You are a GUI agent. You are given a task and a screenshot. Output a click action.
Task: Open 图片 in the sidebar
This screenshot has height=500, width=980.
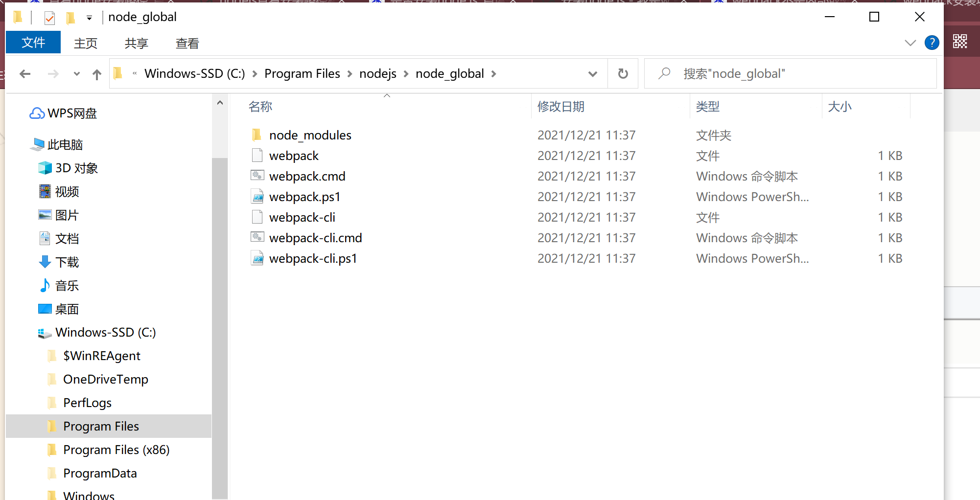(x=67, y=215)
